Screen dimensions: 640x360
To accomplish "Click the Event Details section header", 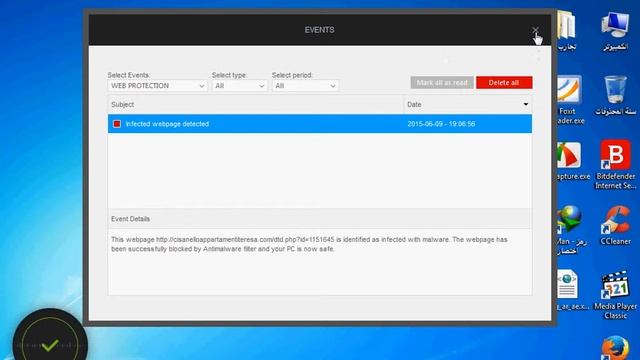I will point(320,219).
